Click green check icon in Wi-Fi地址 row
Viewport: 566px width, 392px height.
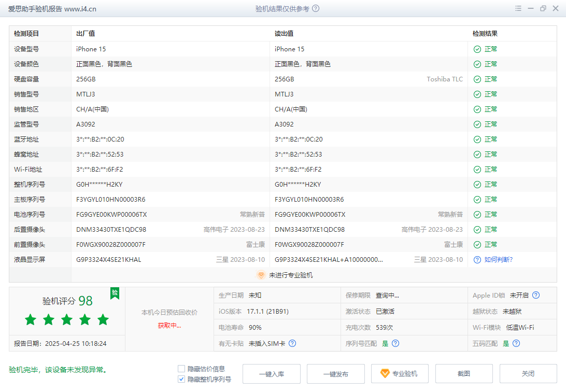pos(477,170)
